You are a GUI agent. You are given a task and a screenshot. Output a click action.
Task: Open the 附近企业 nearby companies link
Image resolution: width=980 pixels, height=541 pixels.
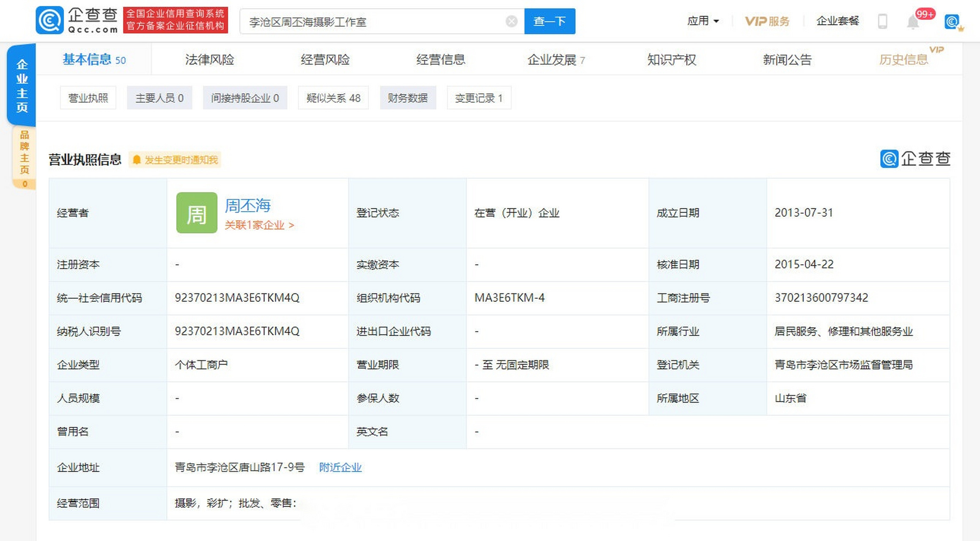[x=340, y=467]
